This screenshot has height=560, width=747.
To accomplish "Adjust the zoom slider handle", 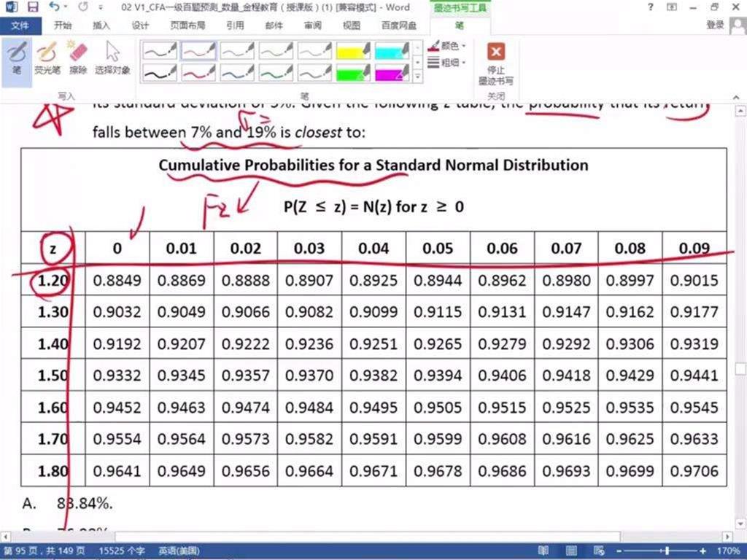I will tap(667, 551).
